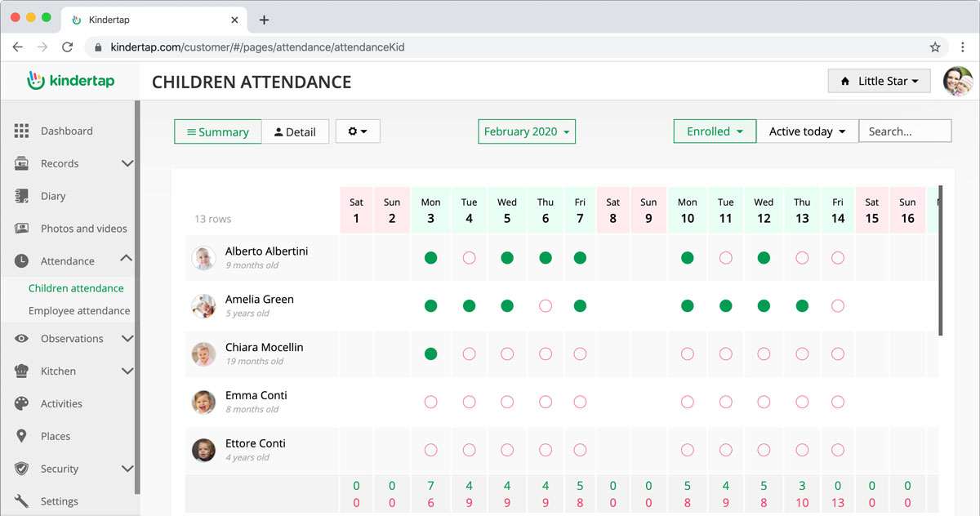Viewport: 980px width, 516px height.
Task: Select the Kitchen sidebar icon
Action: pos(22,371)
